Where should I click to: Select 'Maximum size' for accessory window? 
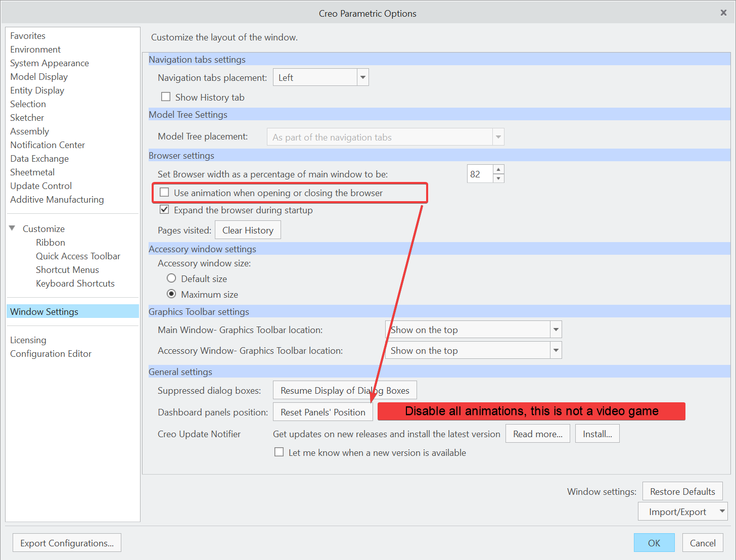click(171, 294)
